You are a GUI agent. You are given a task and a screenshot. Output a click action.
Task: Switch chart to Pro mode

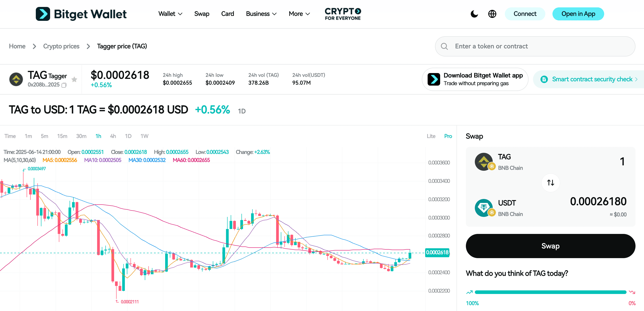(448, 136)
